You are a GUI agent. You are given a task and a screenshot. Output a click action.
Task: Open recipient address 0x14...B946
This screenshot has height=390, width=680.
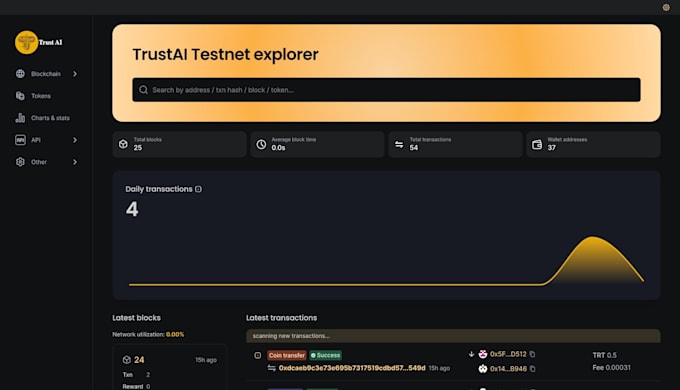click(x=508, y=369)
